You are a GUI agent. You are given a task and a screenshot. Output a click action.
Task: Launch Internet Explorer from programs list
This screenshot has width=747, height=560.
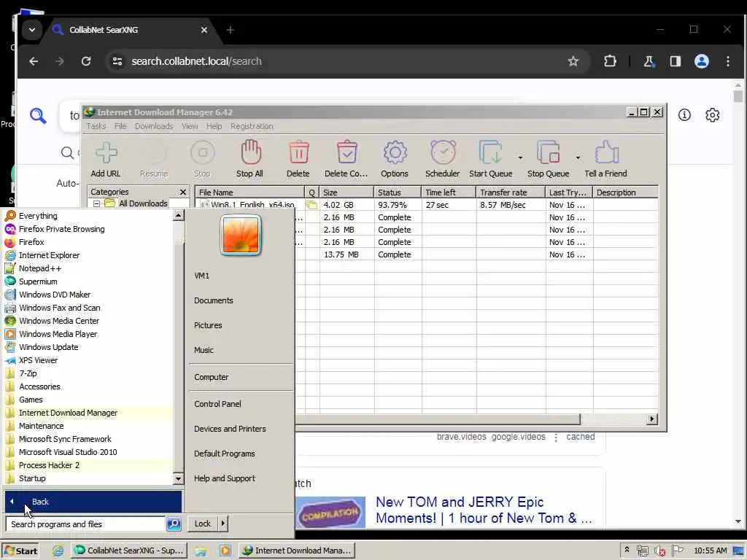click(88, 255)
